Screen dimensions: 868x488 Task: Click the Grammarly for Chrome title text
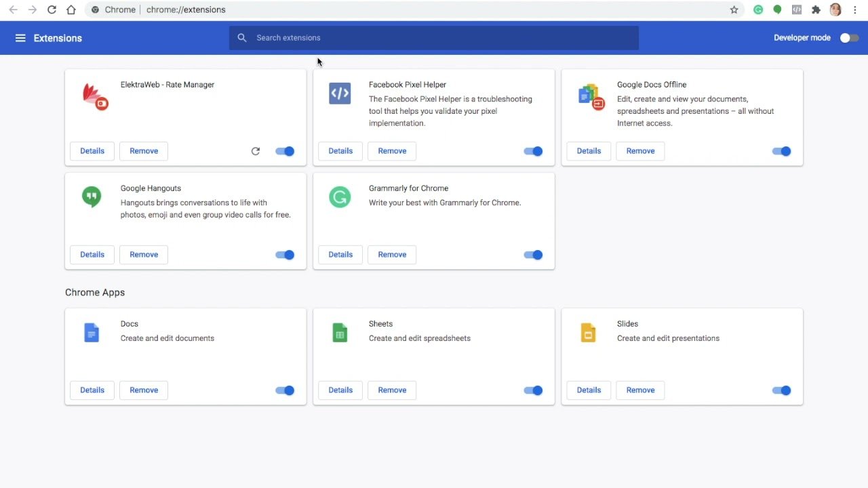408,188
